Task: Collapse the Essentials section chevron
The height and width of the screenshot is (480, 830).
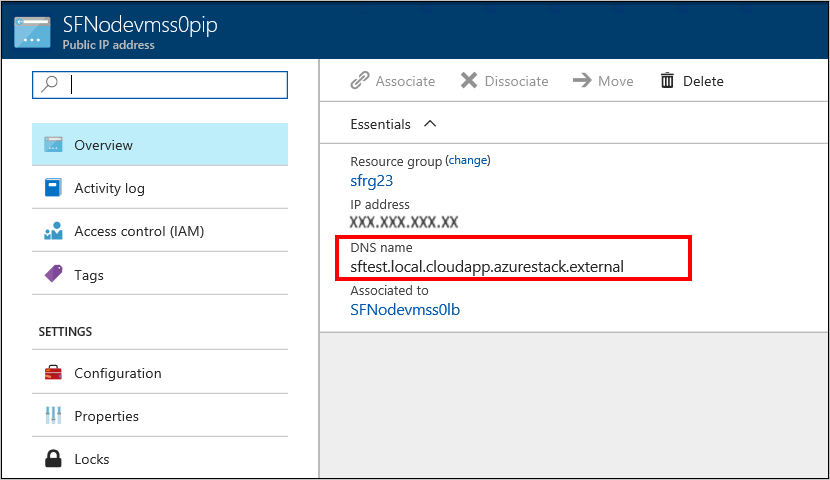Action: pos(430,123)
